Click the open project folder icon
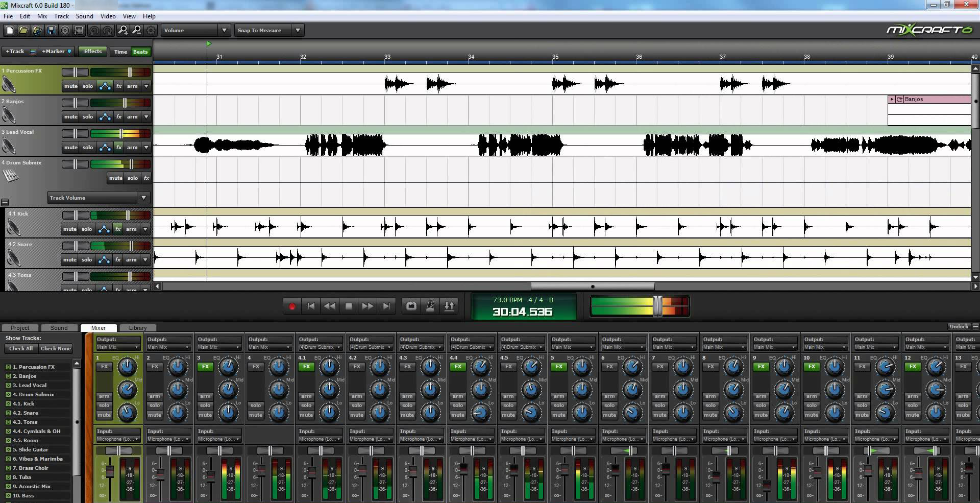The height and width of the screenshot is (503, 980). tap(23, 31)
